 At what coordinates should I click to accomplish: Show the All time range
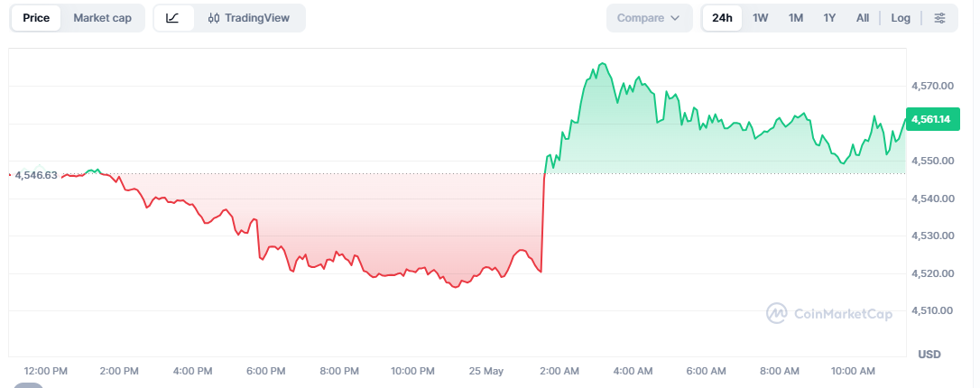coord(863,18)
